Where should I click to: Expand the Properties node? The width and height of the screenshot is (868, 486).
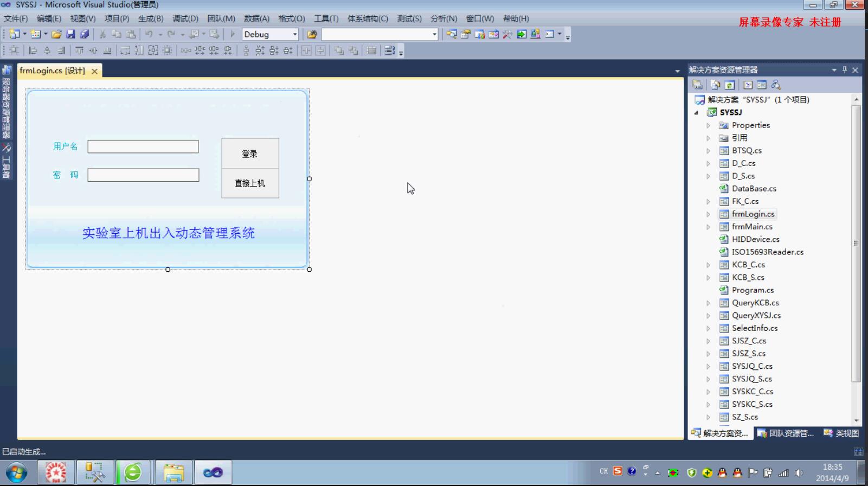708,125
